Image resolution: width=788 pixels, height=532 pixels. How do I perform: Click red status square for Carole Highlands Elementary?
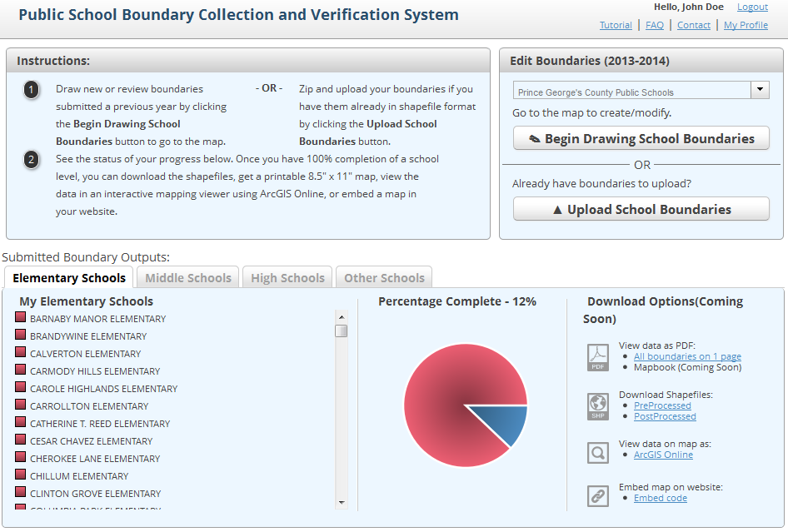coord(20,387)
